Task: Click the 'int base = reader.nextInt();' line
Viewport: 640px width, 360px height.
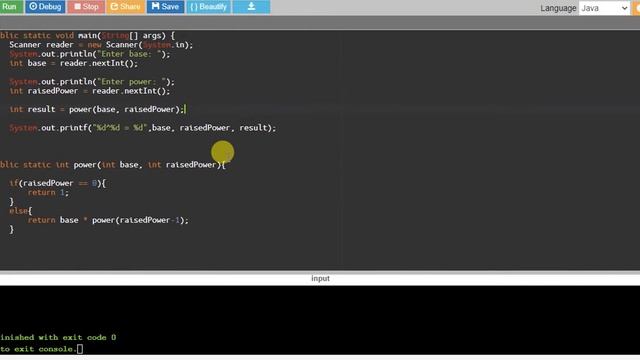Action: tap(74, 63)
